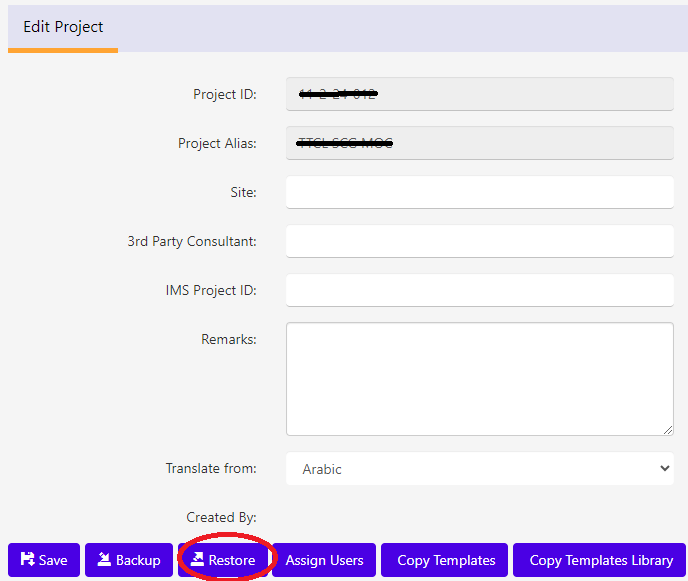Grab the Remarks textarea resize handle
Viewport: 688px width, 581px height.
click(667, 429)
